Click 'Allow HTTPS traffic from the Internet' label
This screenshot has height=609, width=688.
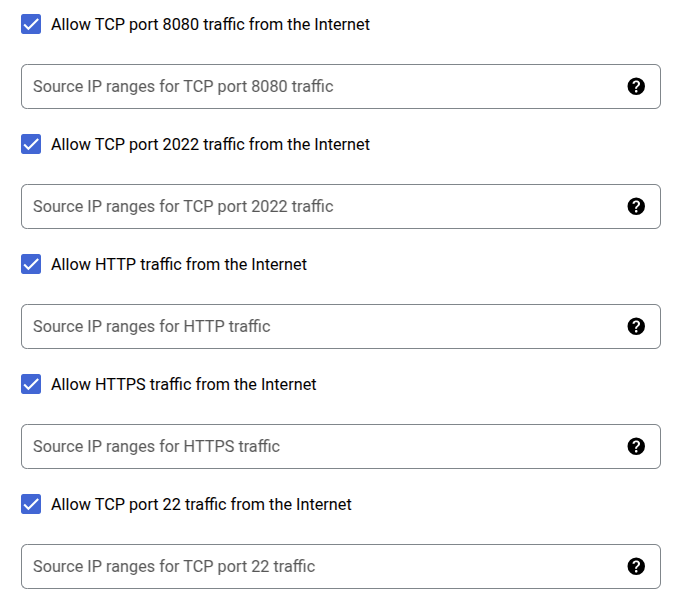pyautogui.click(x=183, y=384)
